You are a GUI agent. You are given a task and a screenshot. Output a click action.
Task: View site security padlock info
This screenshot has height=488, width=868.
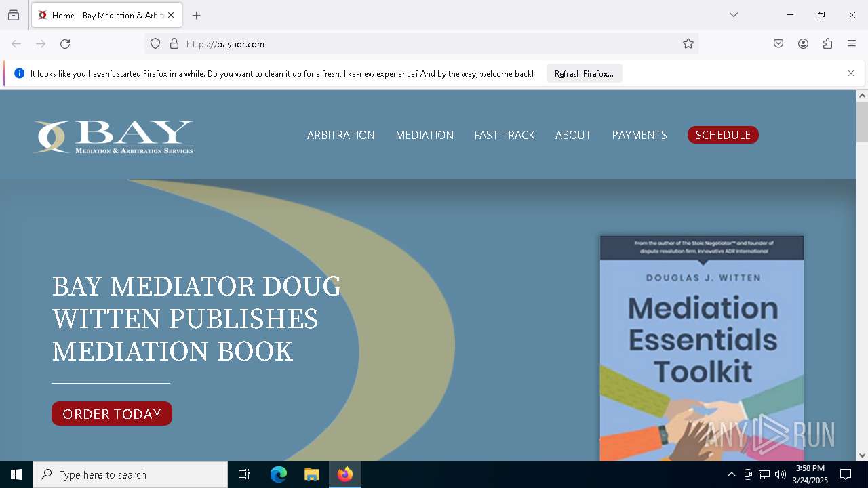click(x=174, y=44)
